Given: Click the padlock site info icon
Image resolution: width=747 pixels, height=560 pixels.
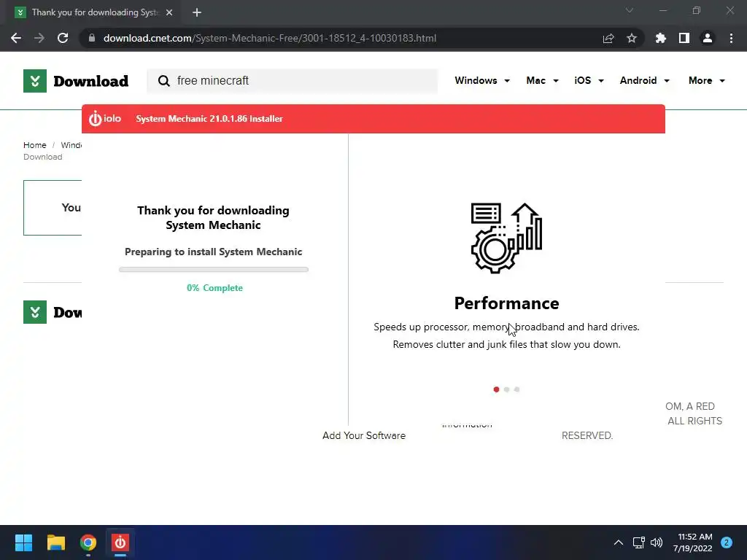Looking at the screenshot, I should 91,38.
